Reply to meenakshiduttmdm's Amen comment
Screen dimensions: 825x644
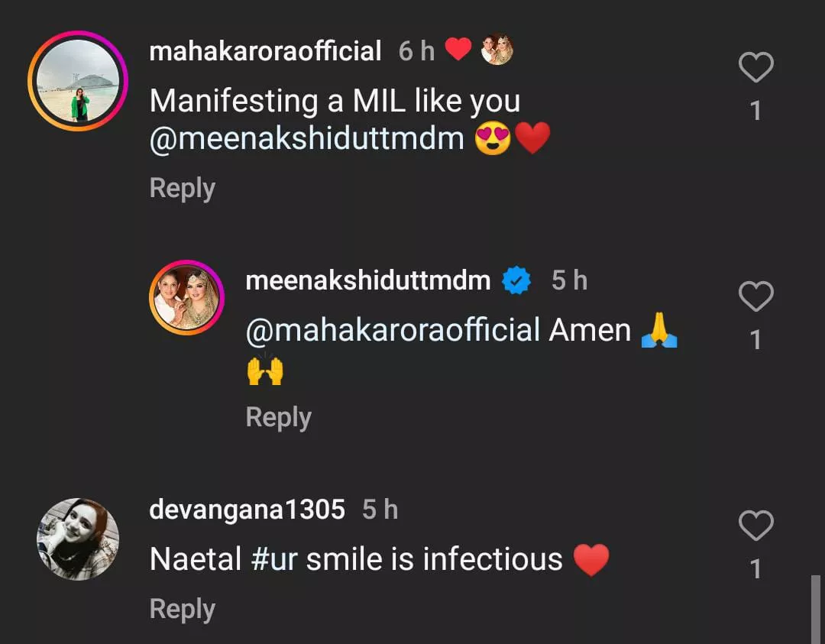coord(278,417)
